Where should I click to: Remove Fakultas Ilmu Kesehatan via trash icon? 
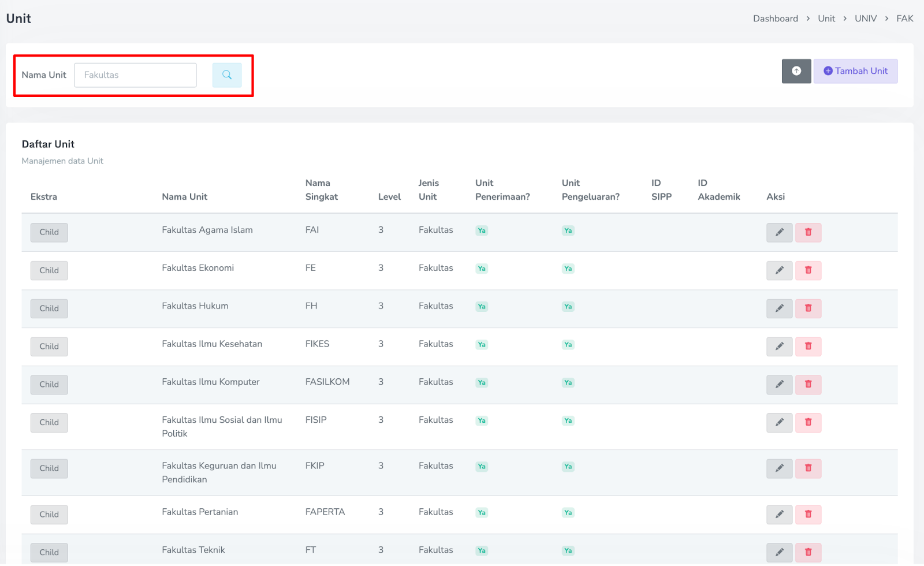pos(808,347)
